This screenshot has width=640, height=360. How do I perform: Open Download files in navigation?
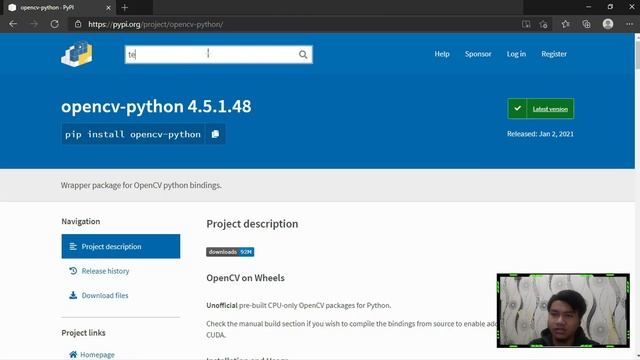pyautogui.click(x=104, y=296)
